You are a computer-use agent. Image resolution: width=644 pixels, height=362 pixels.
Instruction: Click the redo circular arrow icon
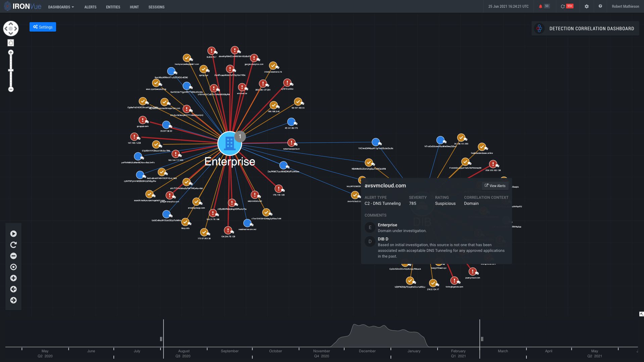click(x=13, y=245)
